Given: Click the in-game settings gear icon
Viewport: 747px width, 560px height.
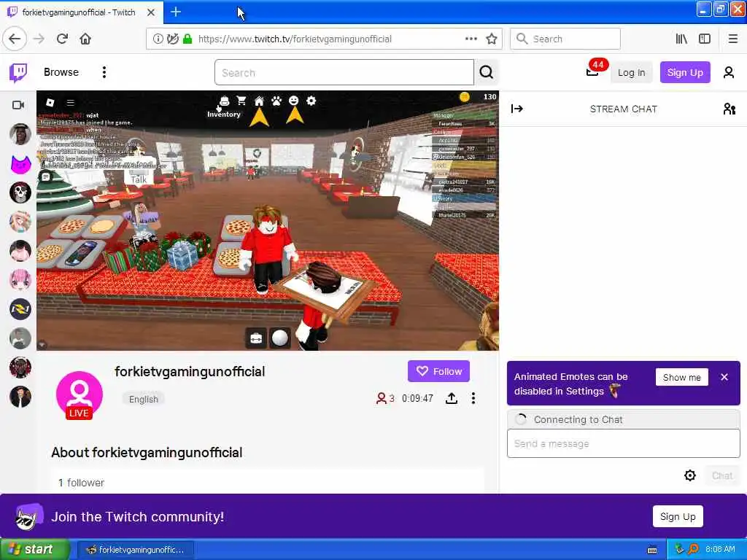Looking at the screenshot, I should click(x=311, y=101).
